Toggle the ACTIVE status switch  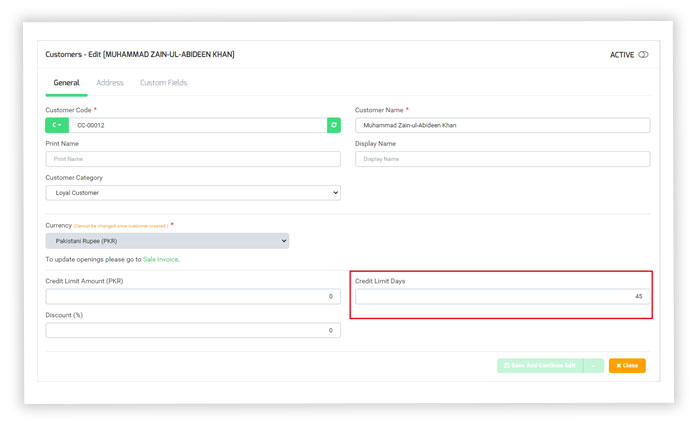[643, 55]
